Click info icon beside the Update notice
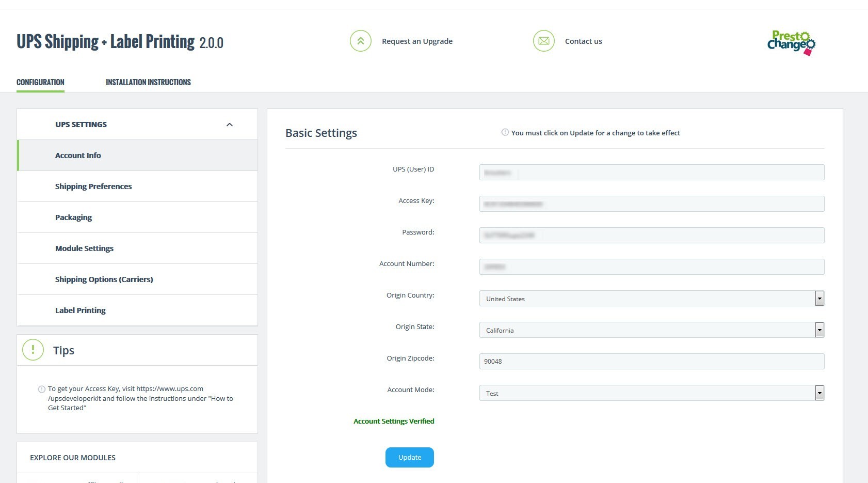The image size is (868, 483). tap(505, 132)
